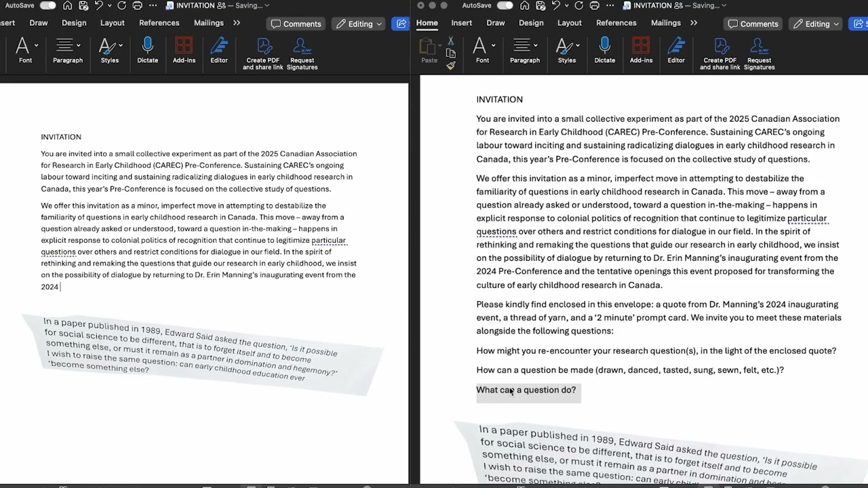Click Print icon in right window
This screenshot has height=488, width=868.
coord(594,5)
